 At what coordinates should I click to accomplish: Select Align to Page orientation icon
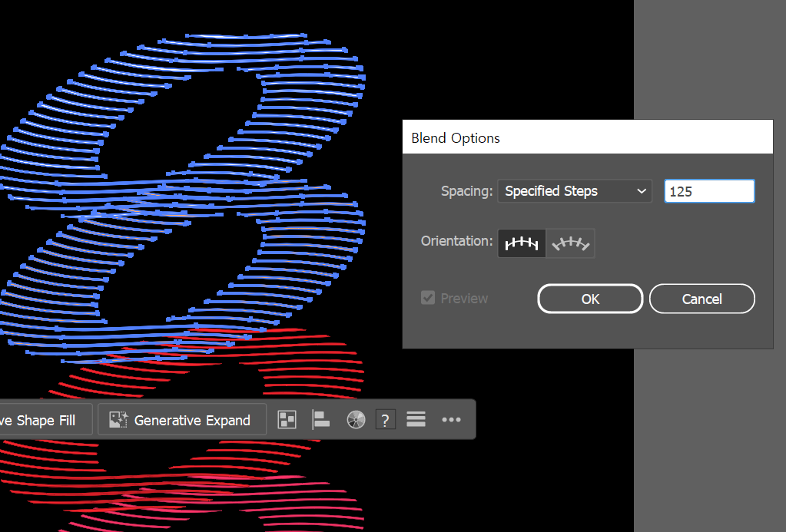pos(522,243)
